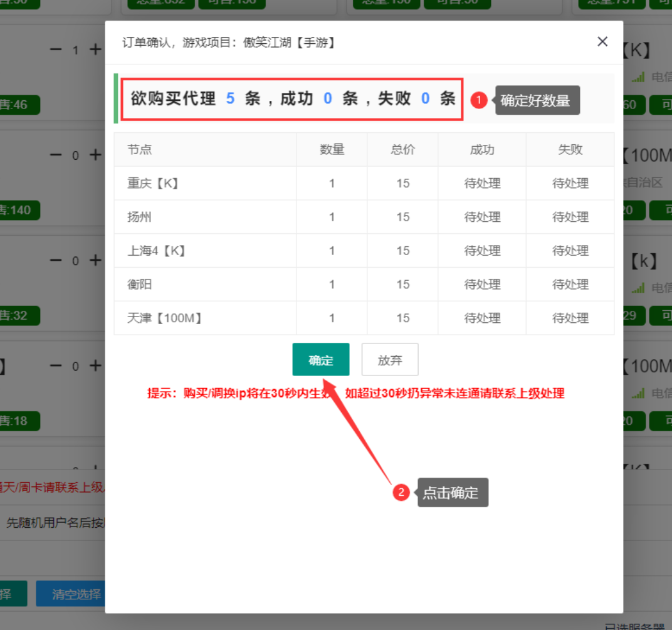Select the 上海4【K】 node row
672x630 pixels.
pos(364,251)
